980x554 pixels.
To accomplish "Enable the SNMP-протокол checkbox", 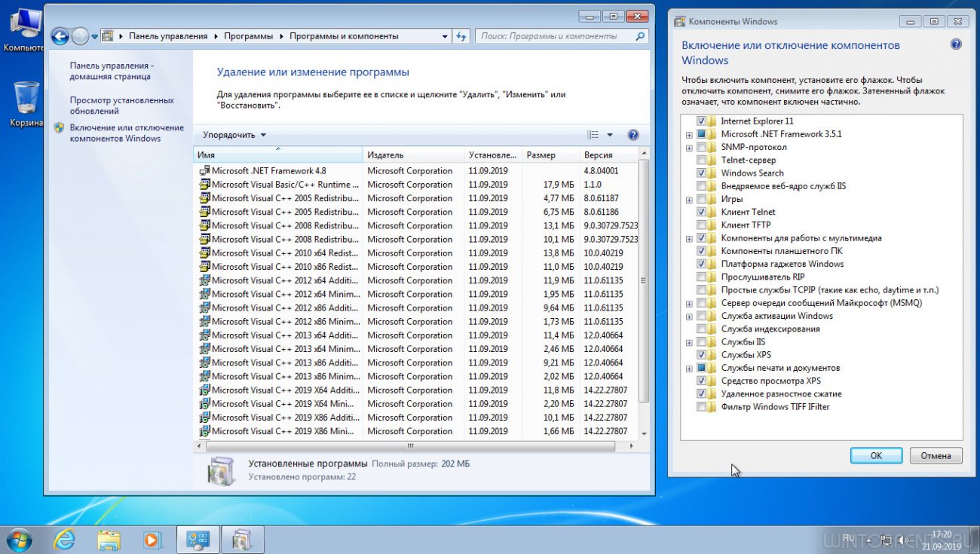I will (702, 147).
